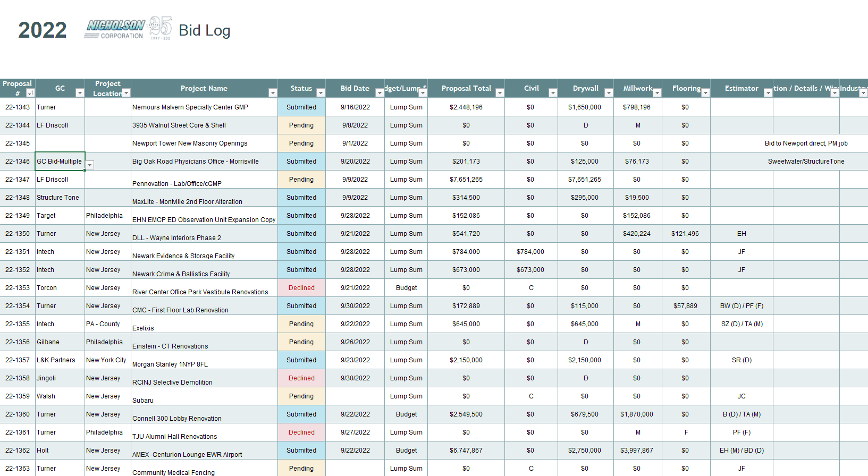
Task: Select estimator SZ (D) / TA (M)
Action: (x=741, y=324)
